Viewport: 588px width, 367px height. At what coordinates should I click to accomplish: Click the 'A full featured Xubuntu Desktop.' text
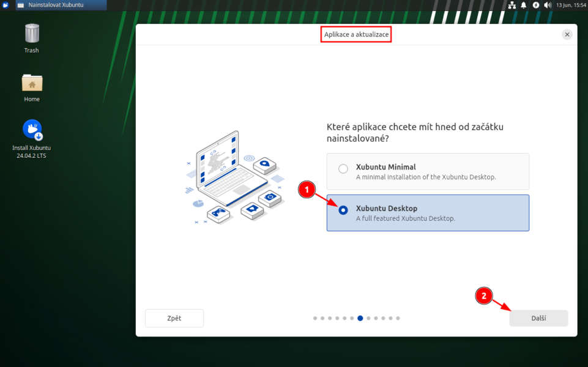click(406, 218)
